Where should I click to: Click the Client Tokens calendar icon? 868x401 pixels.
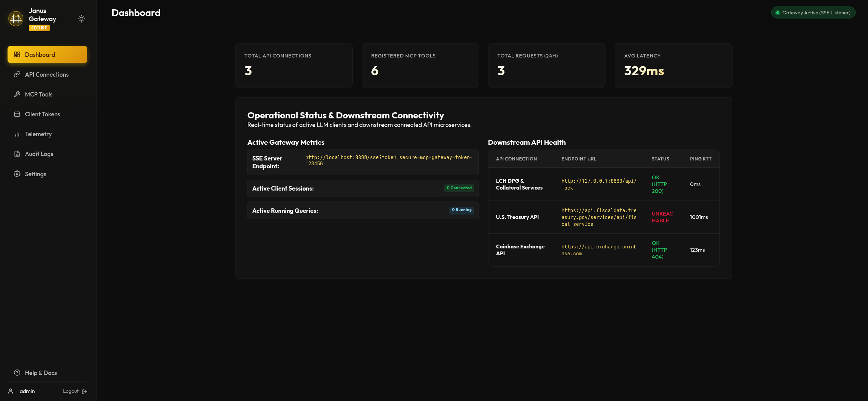[17, 114]
